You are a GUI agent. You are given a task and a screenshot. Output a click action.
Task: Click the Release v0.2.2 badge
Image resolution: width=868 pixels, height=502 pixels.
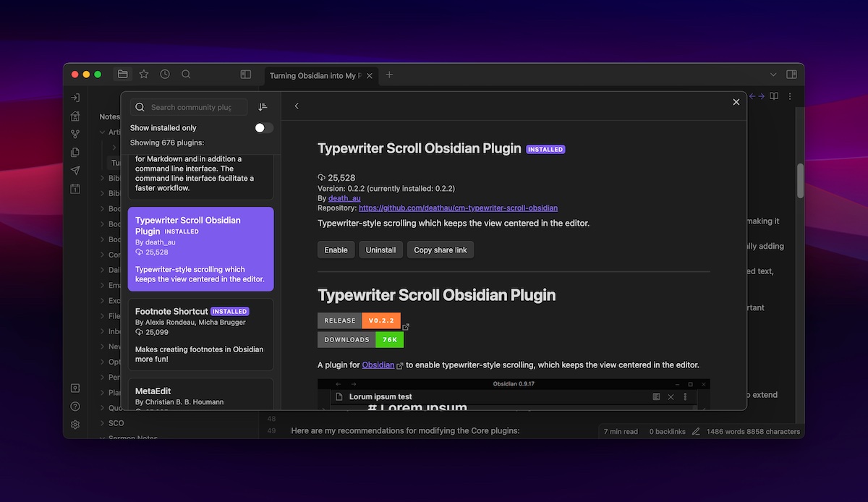click(x=359, y=320)
